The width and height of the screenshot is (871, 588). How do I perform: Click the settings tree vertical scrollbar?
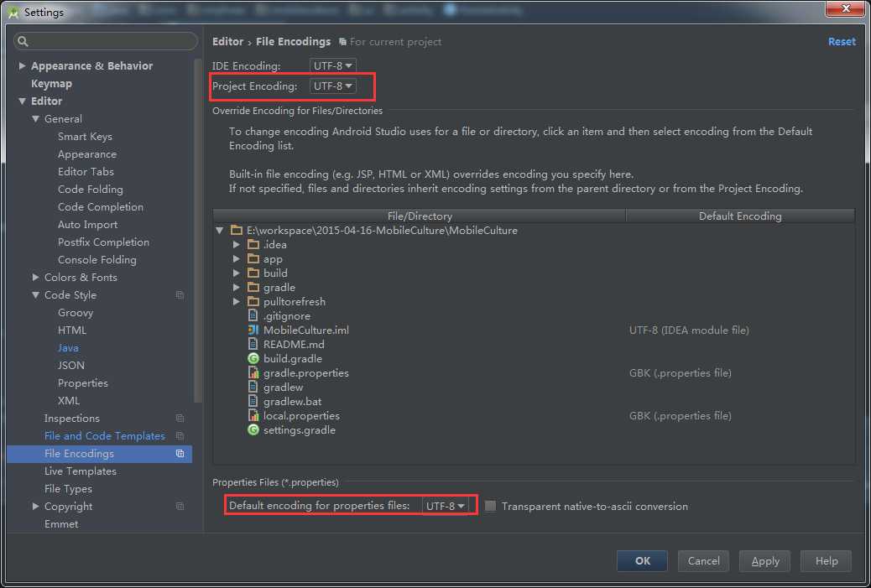pos(198,231)
